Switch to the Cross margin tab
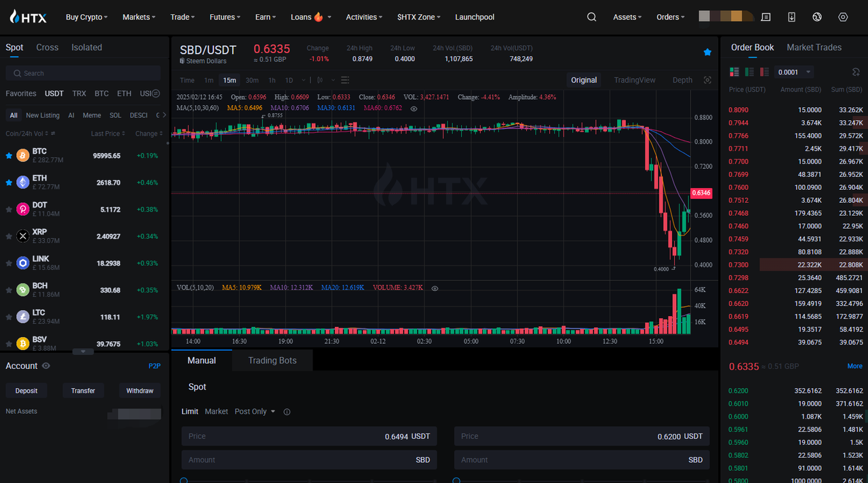 47,47
